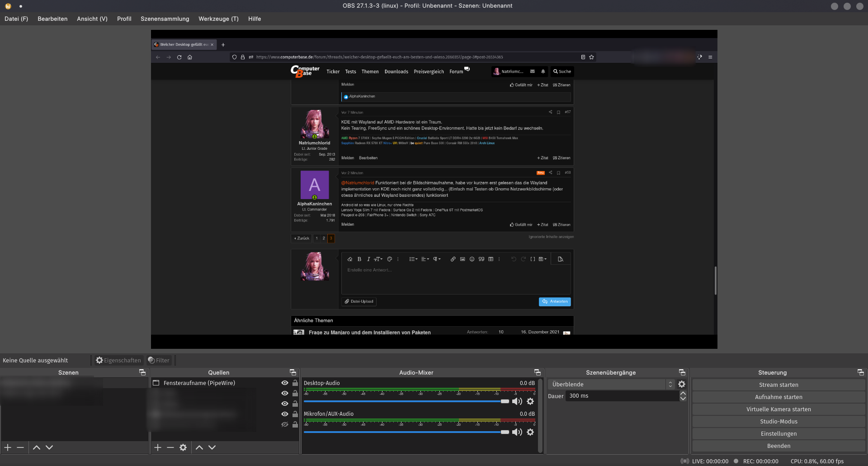Open source properties via the Quellen gear icon
The height and width of the screenshot is (466, 868).
[183, 447]
